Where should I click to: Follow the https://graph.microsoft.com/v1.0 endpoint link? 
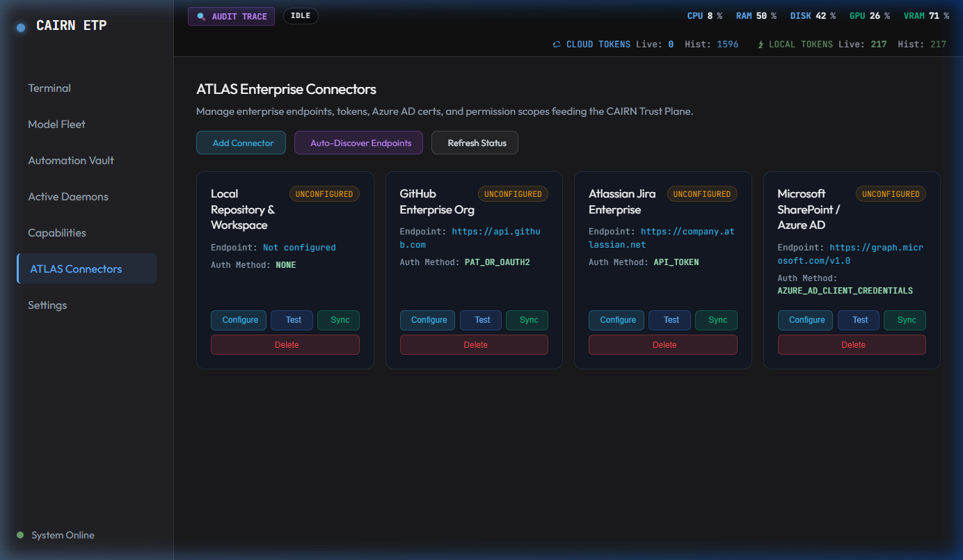click(x=850, y=254)
